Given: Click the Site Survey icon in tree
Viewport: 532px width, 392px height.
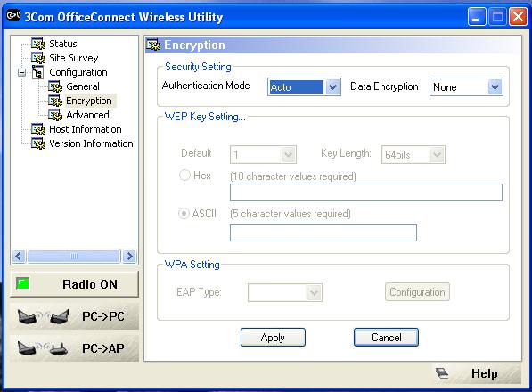Looking at the screenshot, I should (38, 58).
